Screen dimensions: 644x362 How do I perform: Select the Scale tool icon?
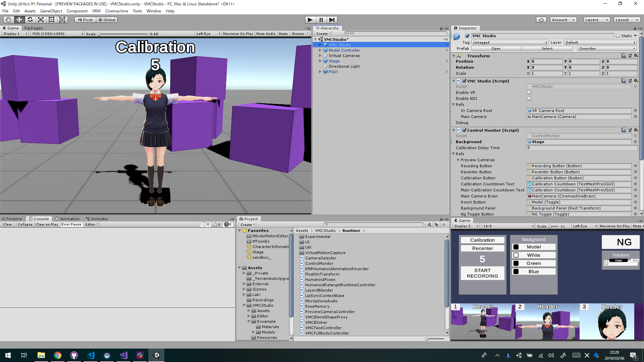coord(41,20)
